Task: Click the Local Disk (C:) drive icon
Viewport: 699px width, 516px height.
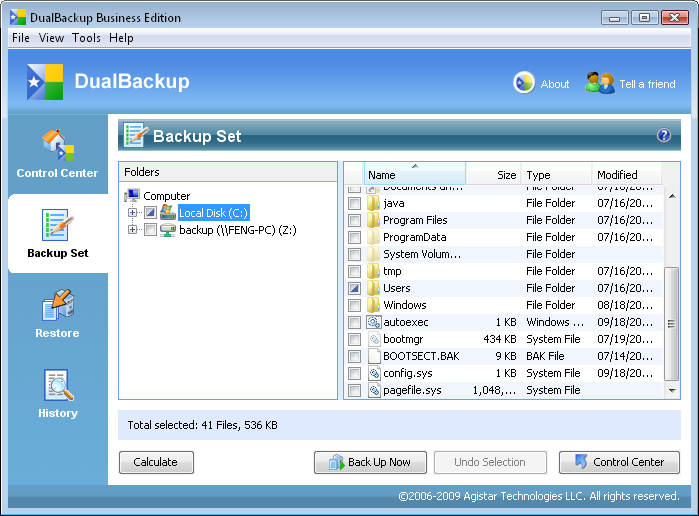Action: 168,212
